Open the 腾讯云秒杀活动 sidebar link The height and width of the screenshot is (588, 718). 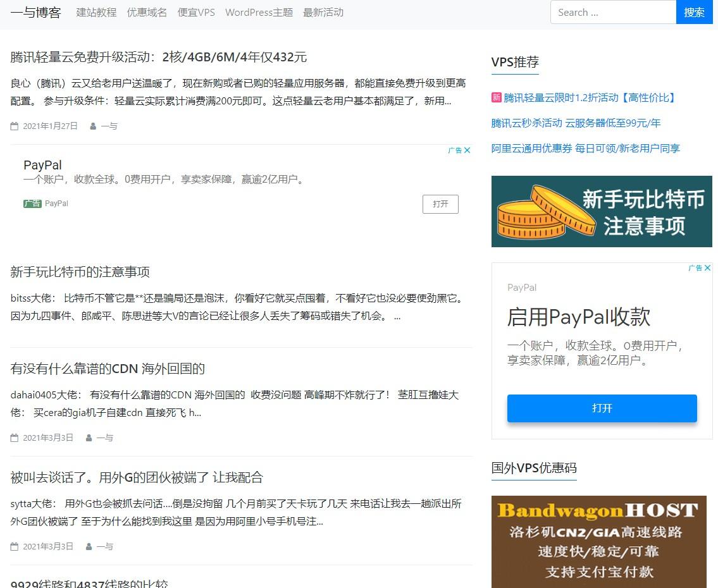576,123
